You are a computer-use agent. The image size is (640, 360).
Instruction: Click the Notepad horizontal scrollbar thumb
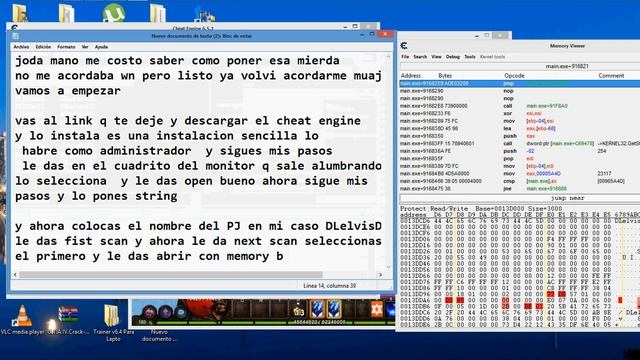(171, 275)
